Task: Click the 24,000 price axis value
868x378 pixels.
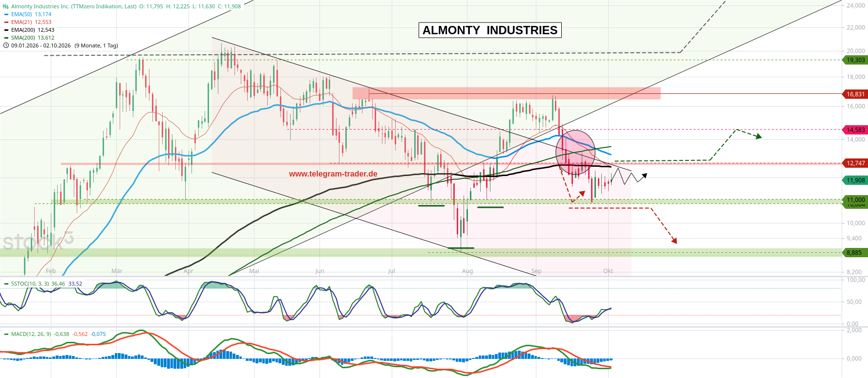Action: coord(856,5)
